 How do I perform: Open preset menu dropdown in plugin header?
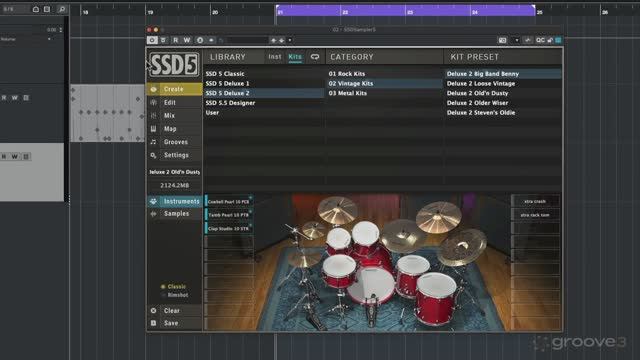290,40
